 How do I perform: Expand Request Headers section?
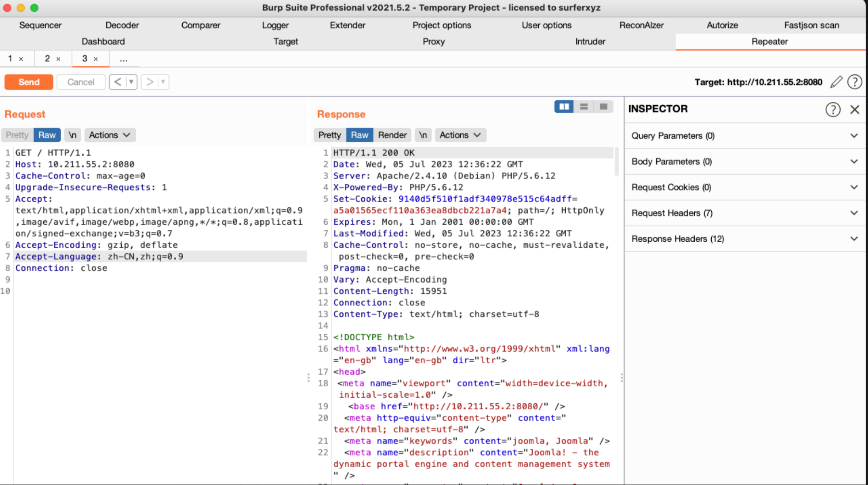click(x=744, y=213)
